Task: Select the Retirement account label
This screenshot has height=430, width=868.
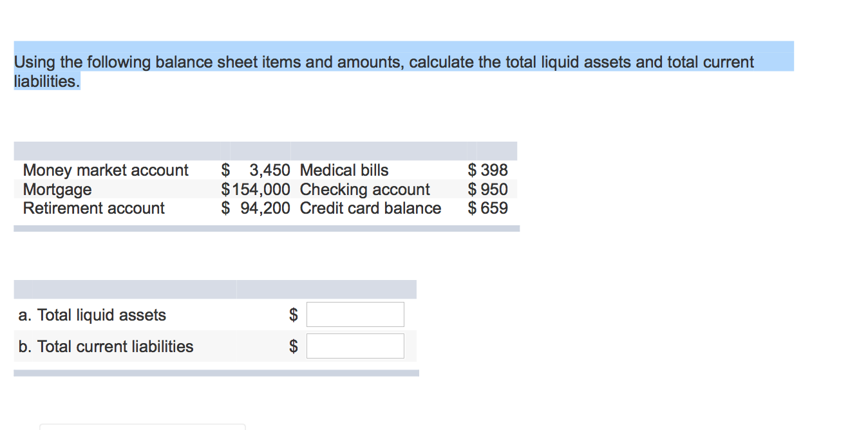Action: tap(94, 208)
